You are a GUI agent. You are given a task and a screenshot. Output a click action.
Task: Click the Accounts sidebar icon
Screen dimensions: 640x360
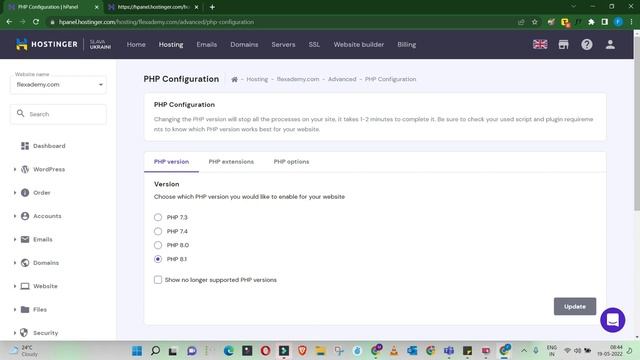pyautogui.click(x=25, y=216)
